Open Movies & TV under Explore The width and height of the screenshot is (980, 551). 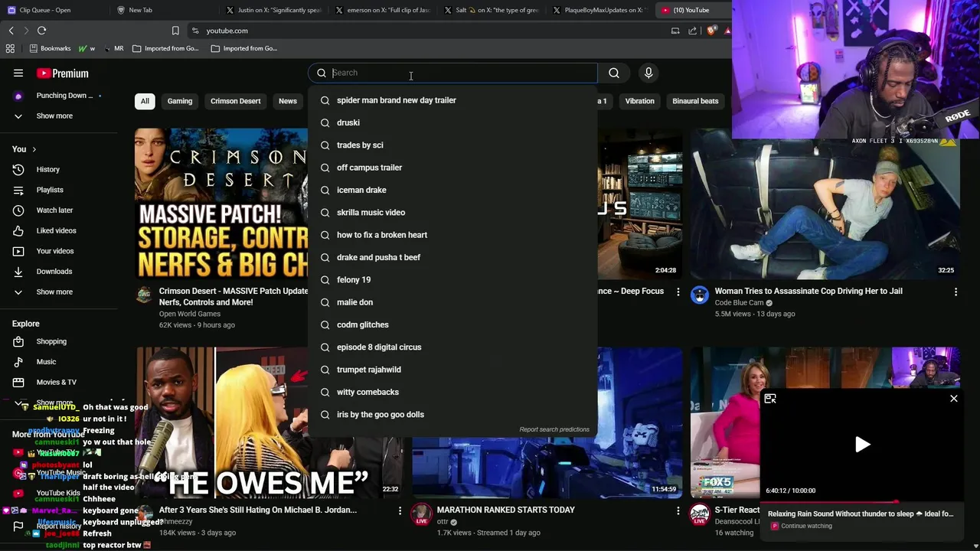tap(56, 382)
